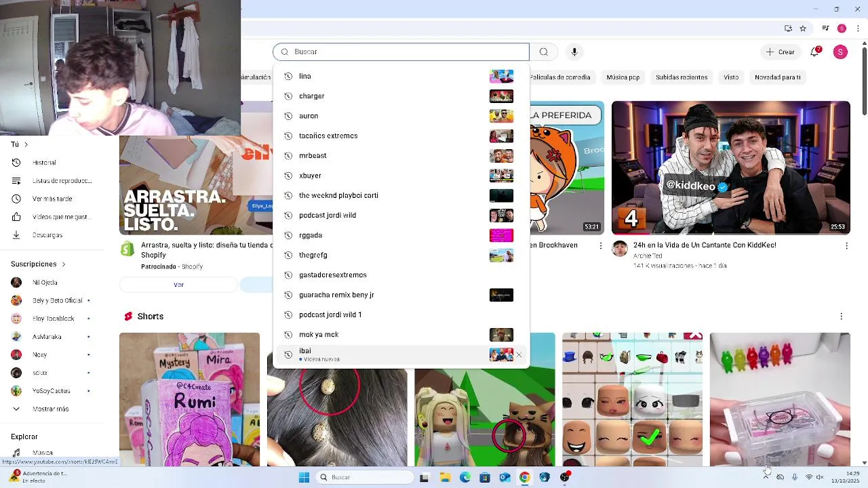Select 'guaracha remix beny jr' suggestion

pos(401,295)
